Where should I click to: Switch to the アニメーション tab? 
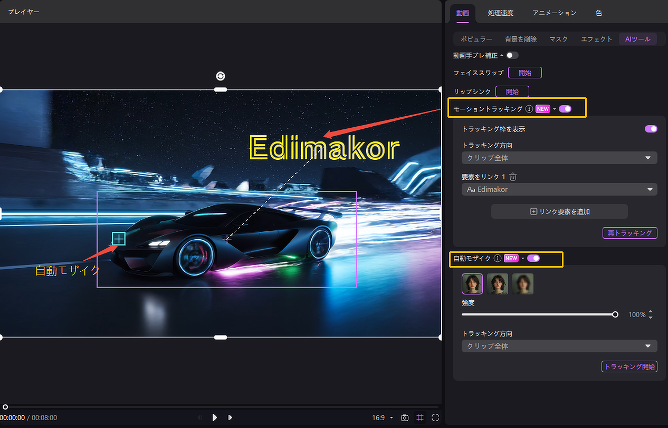554,13
